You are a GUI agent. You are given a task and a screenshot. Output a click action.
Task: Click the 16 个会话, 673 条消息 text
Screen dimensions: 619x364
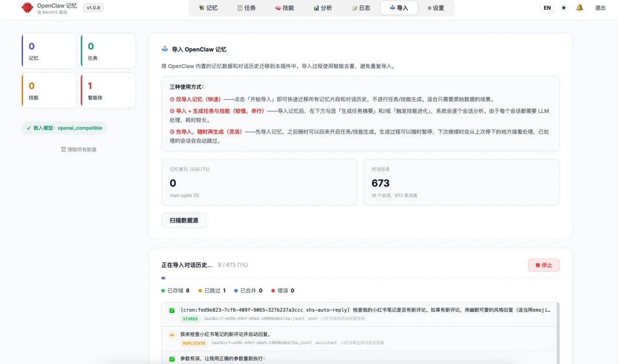click(x=394, y=195)
